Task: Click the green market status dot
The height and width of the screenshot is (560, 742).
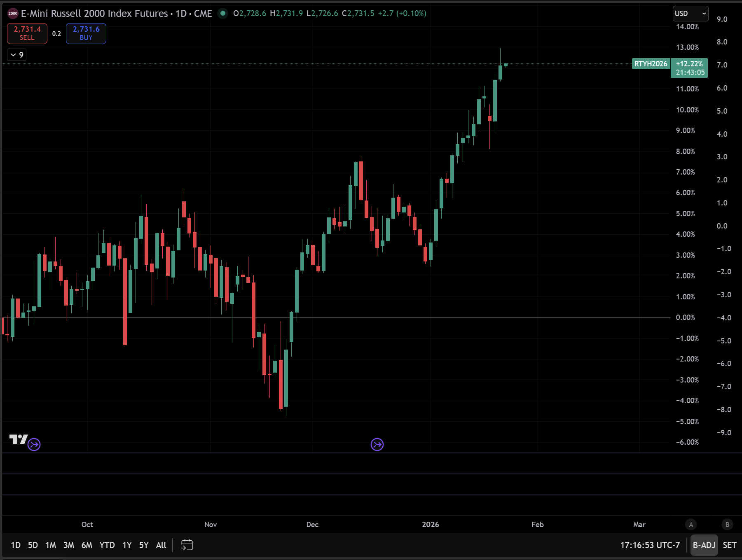Action: 223,14
